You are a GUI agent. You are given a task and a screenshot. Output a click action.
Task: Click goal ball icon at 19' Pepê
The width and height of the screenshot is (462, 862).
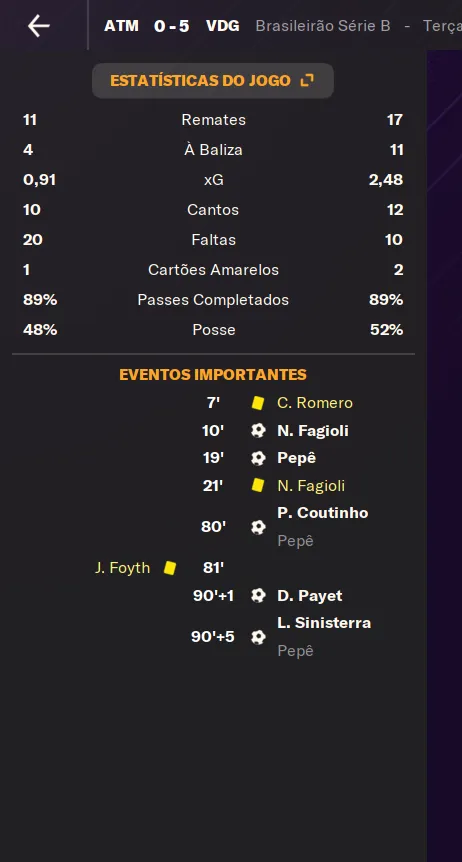(258, 458)
